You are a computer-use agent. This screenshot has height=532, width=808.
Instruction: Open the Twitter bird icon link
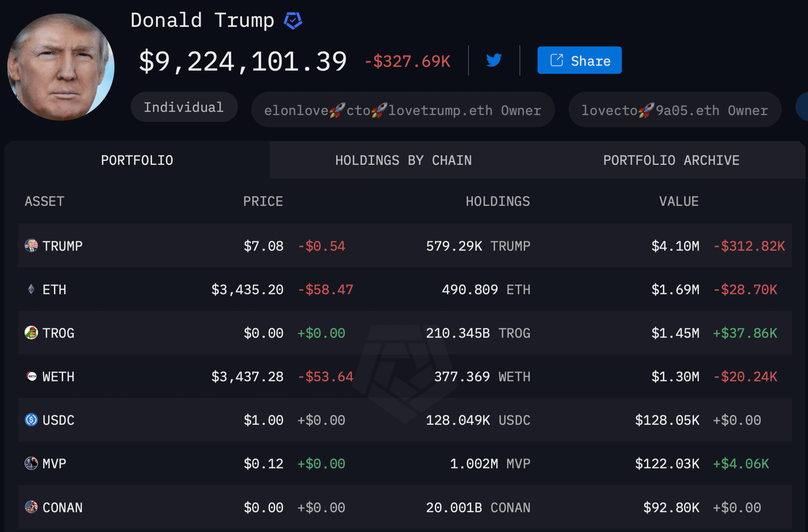coord(494,60)
